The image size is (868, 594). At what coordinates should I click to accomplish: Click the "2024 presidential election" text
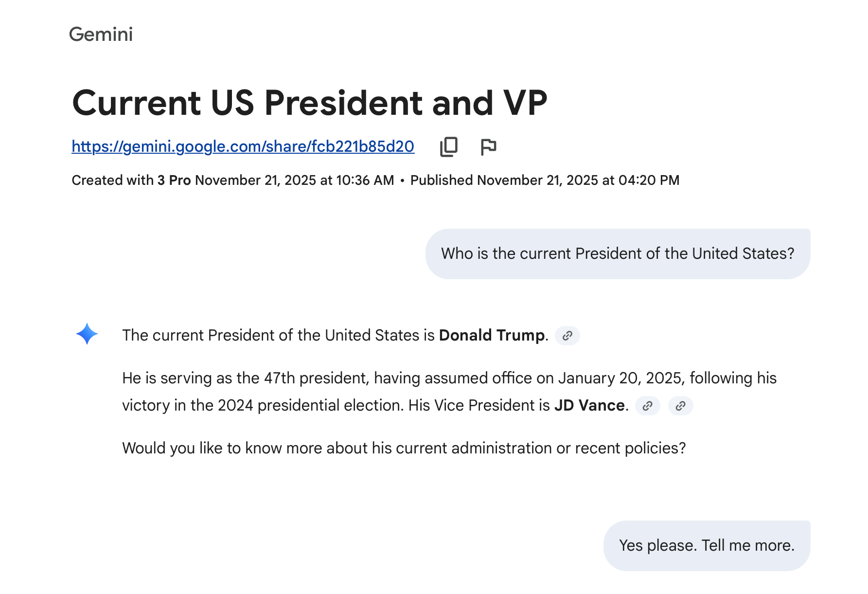310,406
